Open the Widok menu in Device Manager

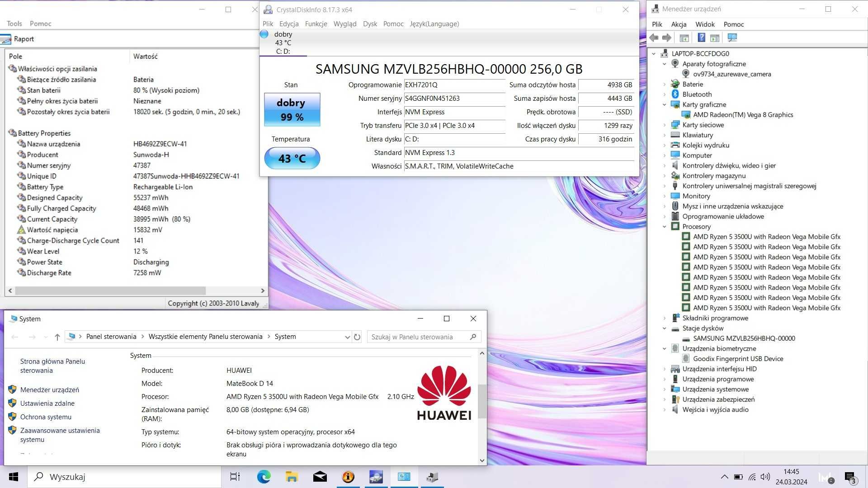(x=705, y=24)
